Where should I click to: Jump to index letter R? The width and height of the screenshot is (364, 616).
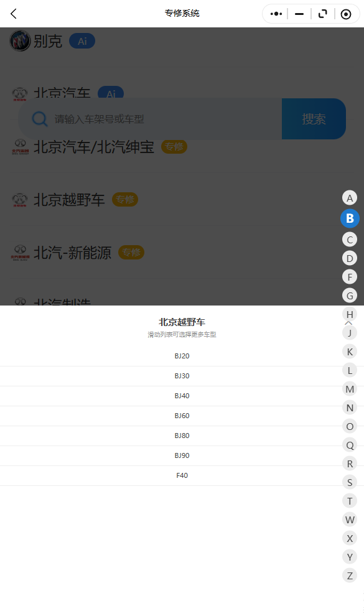[x=350, y=464]
